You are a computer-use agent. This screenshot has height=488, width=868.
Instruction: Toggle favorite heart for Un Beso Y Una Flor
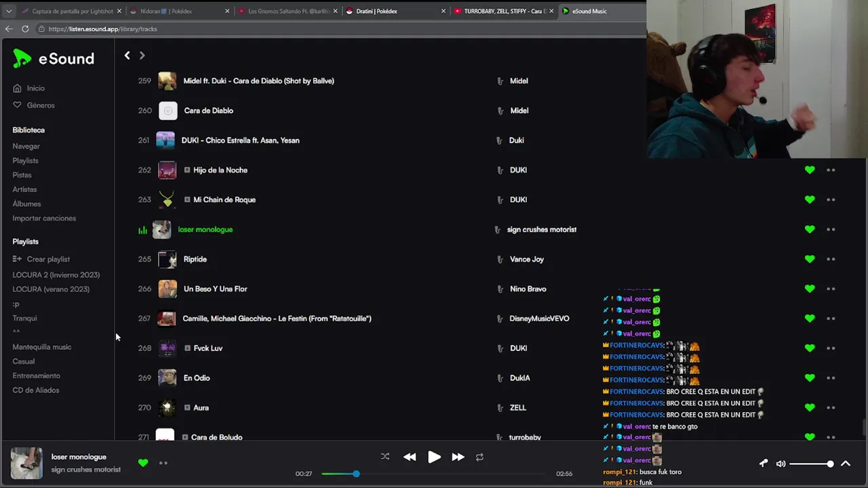point(810,289)
